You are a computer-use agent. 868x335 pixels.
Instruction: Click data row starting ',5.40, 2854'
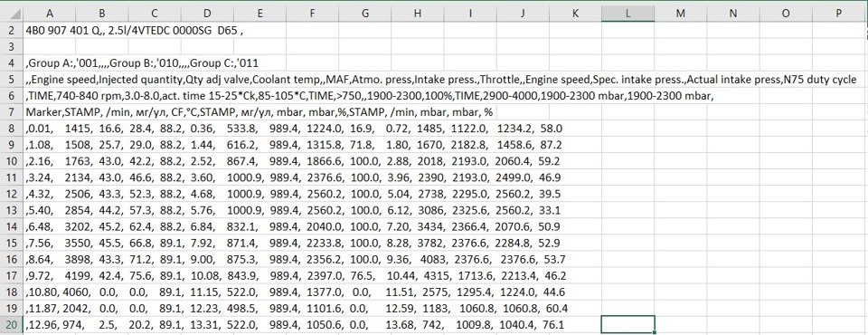click(x=293, y=210)
